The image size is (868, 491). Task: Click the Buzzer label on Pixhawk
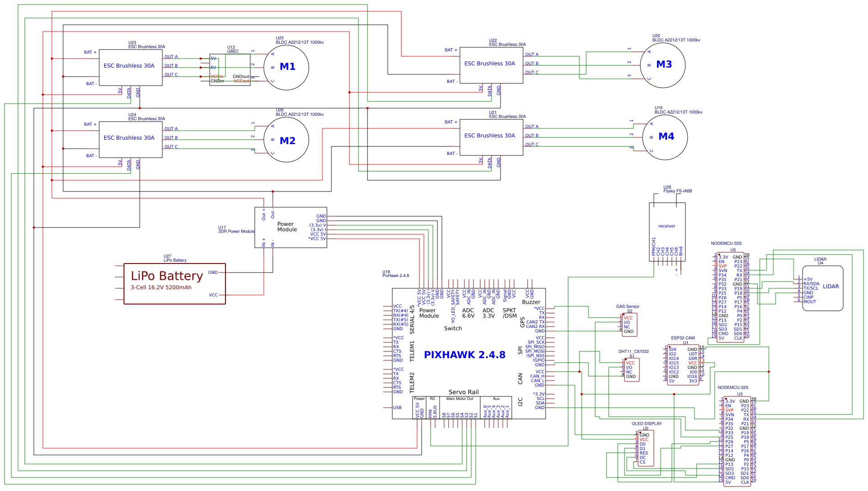tap(531, 302)
